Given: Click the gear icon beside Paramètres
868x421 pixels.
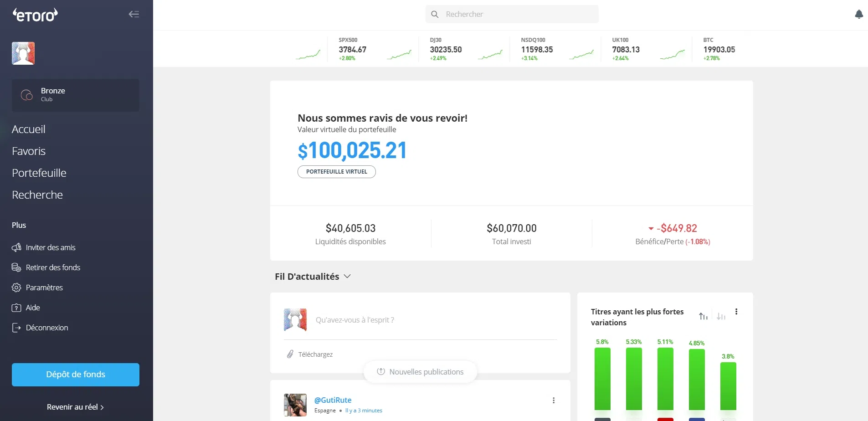Looking at the screenshot, I should (x=16, y=288).
